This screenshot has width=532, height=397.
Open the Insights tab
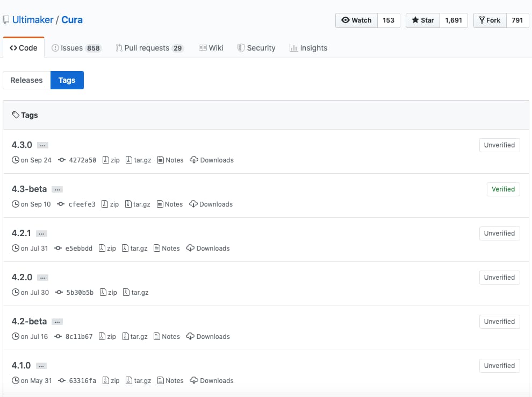point(308,48)
